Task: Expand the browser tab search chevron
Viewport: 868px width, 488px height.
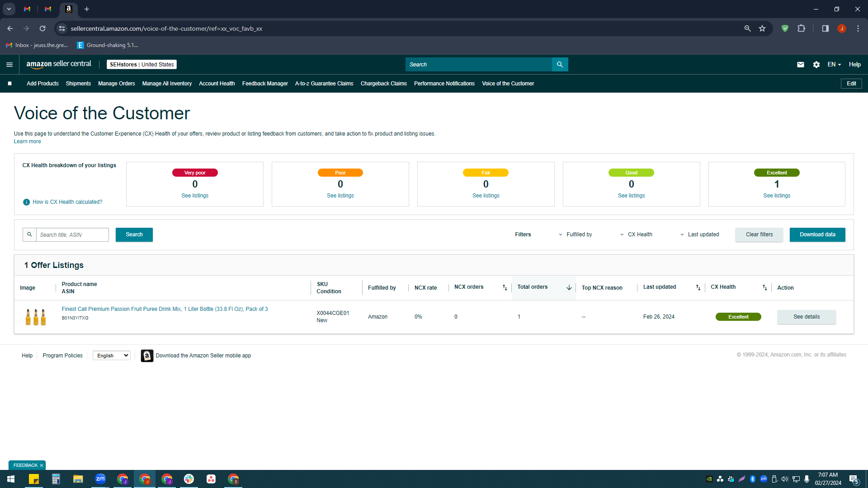Action: click(x=9, y=9)
